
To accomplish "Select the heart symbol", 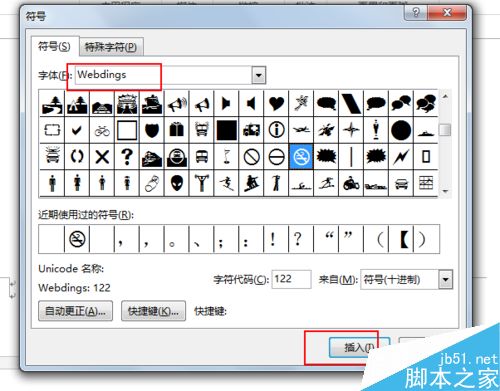I will click(276, 104).
